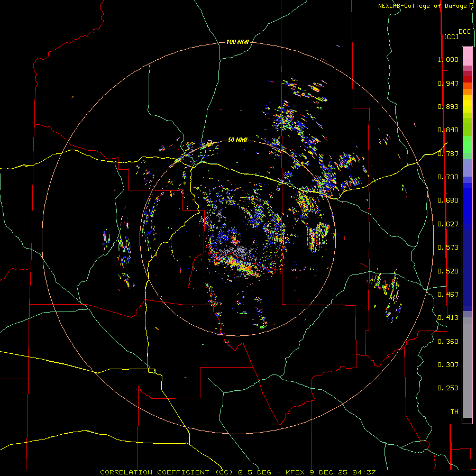Image resolution: width=476 pixels, height=476 pixels.
Task: Select the 0.253 legend value
Action: tap(448, 388)
